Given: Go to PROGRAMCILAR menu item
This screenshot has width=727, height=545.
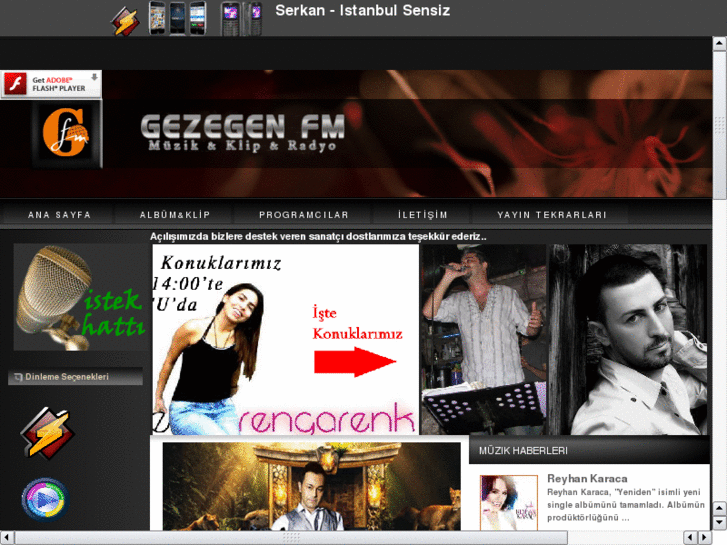Looking at the screenshot, I should point(304,215).
